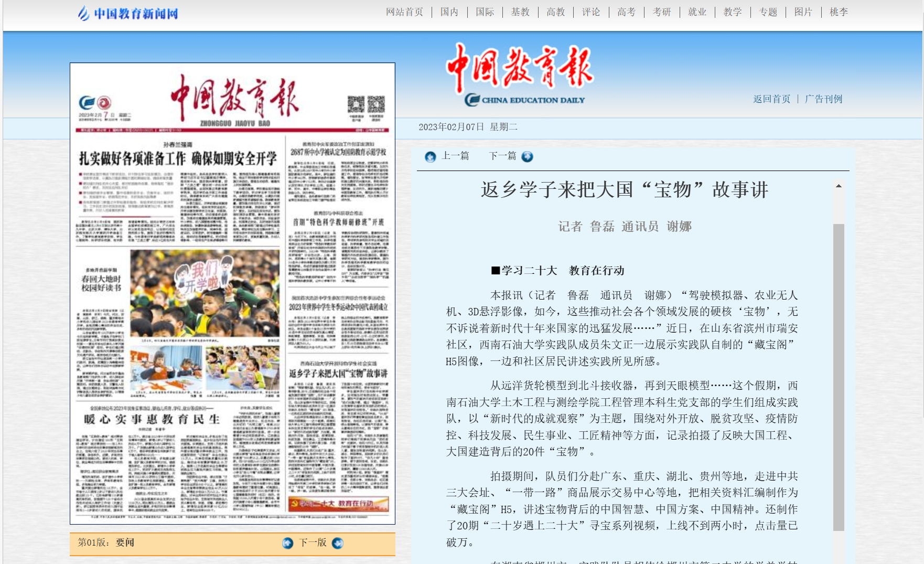Open the 扎实做好各项准备工作 headline article on the page
Screen dimensions: 924x564
tap(178, 158)
